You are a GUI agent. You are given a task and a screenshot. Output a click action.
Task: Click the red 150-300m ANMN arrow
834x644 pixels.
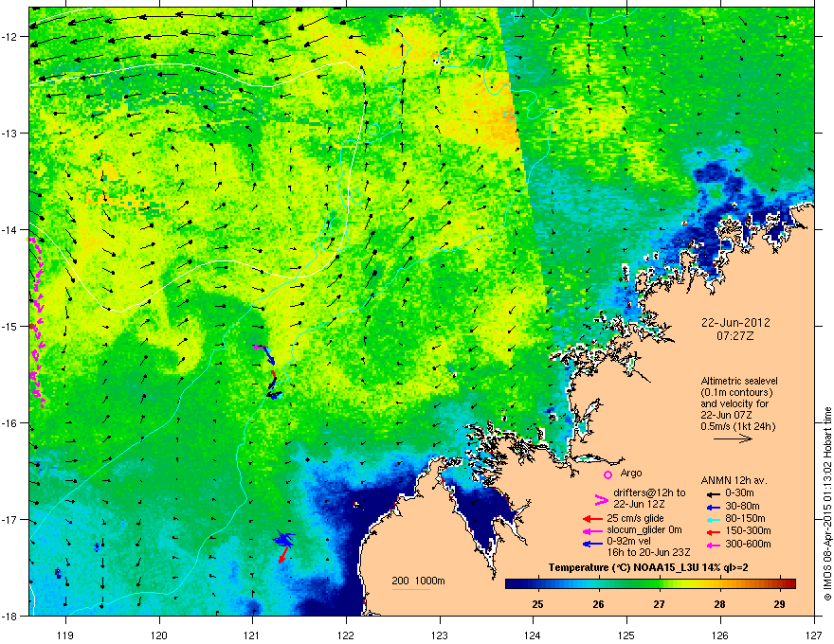tap(713, 531)
